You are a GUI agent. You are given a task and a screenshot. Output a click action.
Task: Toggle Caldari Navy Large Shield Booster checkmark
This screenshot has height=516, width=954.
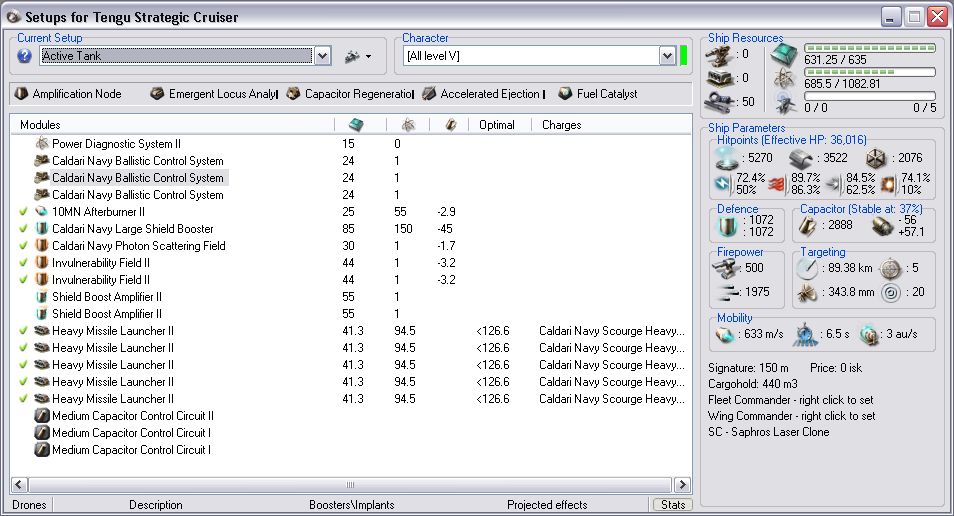tap(23, 229)
